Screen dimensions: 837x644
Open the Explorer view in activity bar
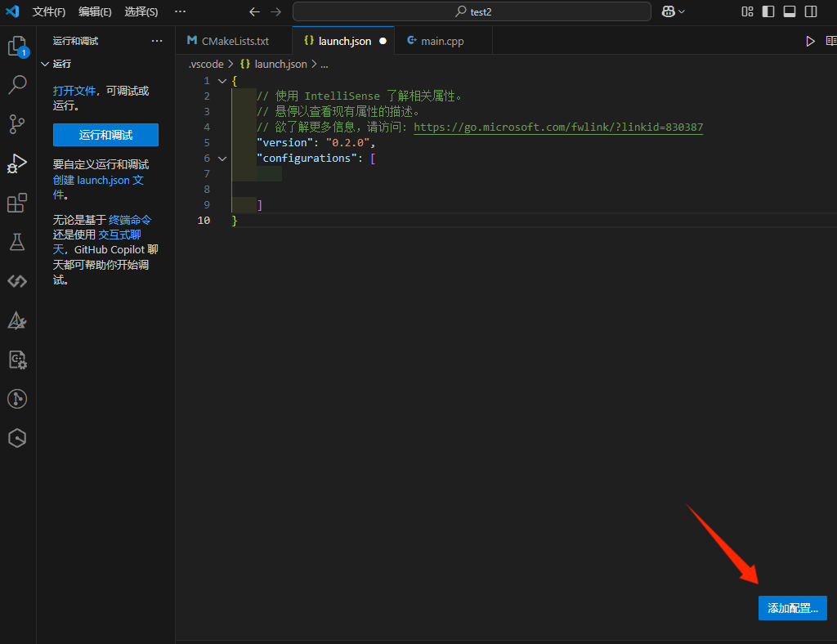point(17,47)
